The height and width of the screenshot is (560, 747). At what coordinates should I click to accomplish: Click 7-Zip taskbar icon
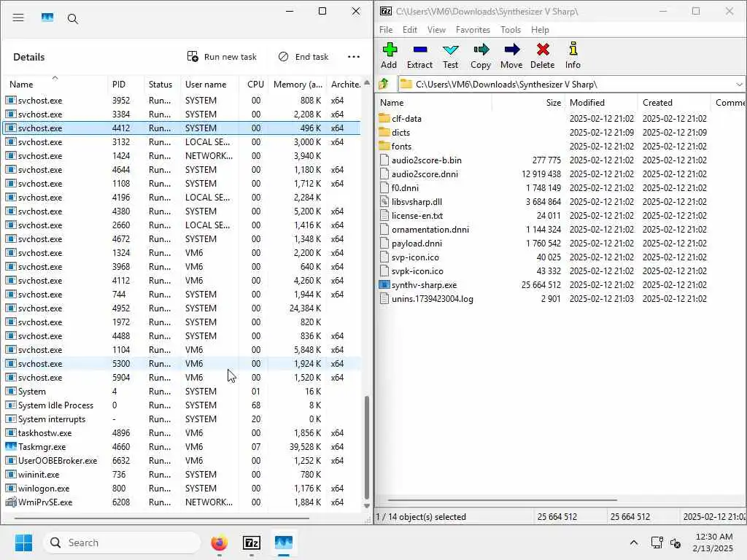point(252,542)
